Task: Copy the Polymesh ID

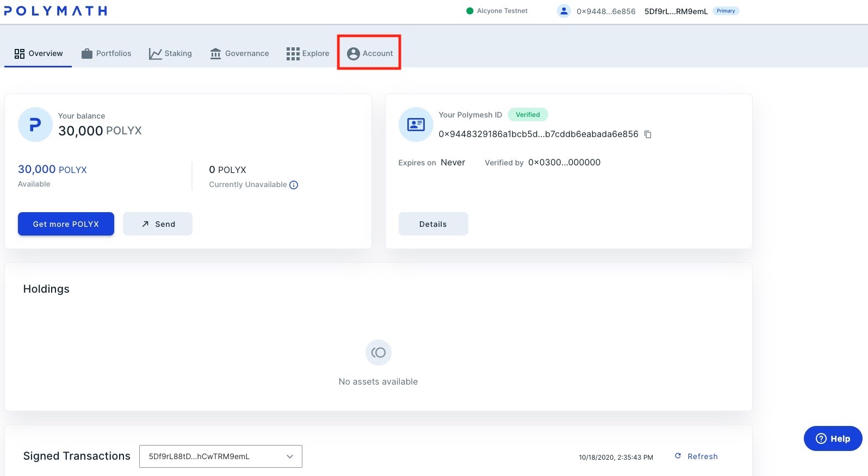Action: click(648, 134)
